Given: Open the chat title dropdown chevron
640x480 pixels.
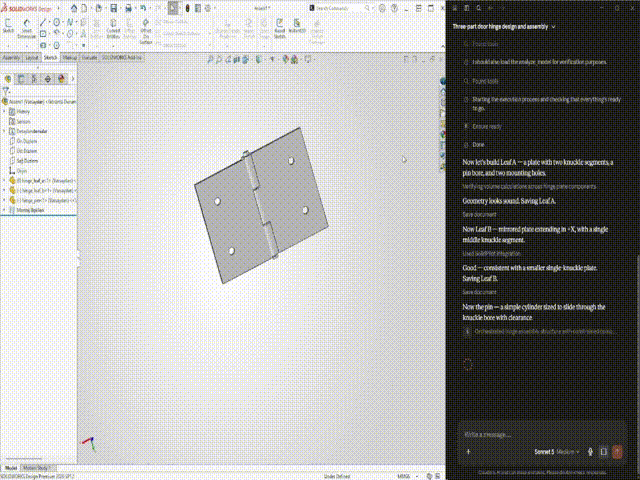Looking at the screenshot, I should click(554, 27).
